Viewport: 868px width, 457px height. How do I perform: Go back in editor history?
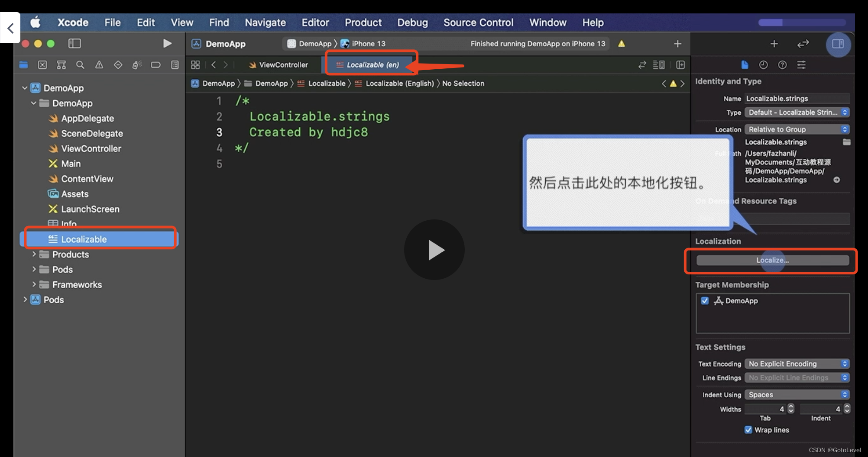click(214, 65)
